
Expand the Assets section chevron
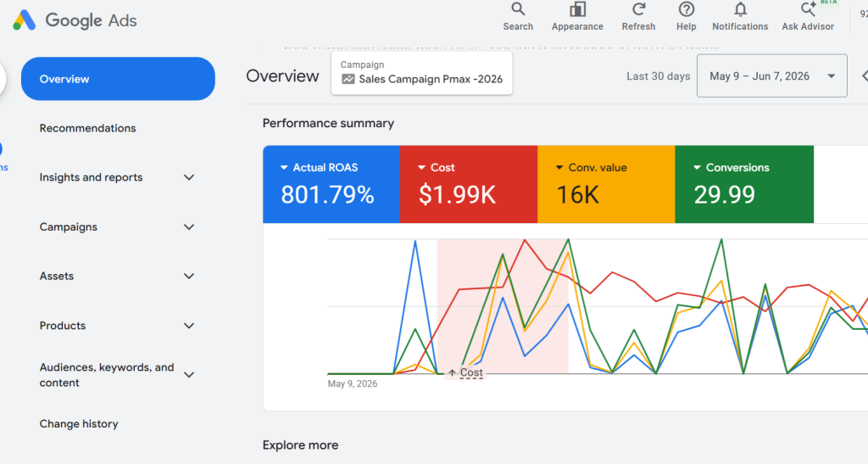coord(189,276)
